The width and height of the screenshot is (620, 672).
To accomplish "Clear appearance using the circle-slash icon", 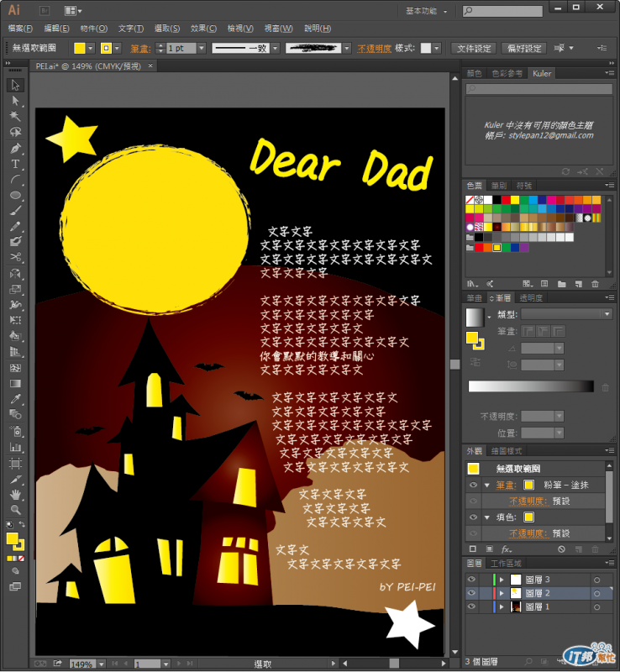I will coord(561,549).
